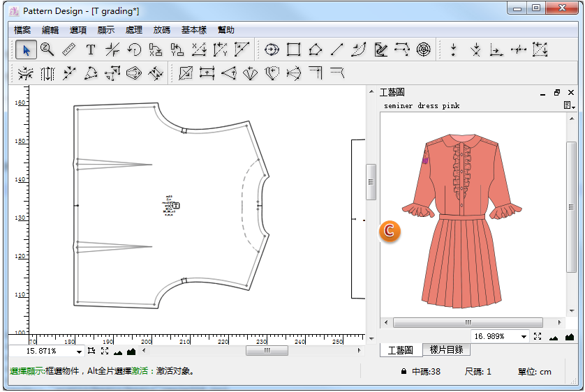Select the concentric circles tool

[423, 50]
